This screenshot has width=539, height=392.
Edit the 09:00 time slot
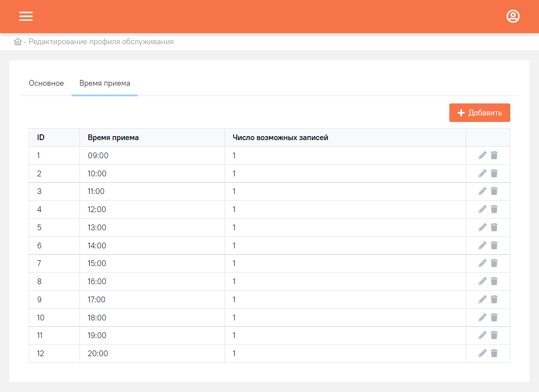pyautogui.click(x=482, y=156)
